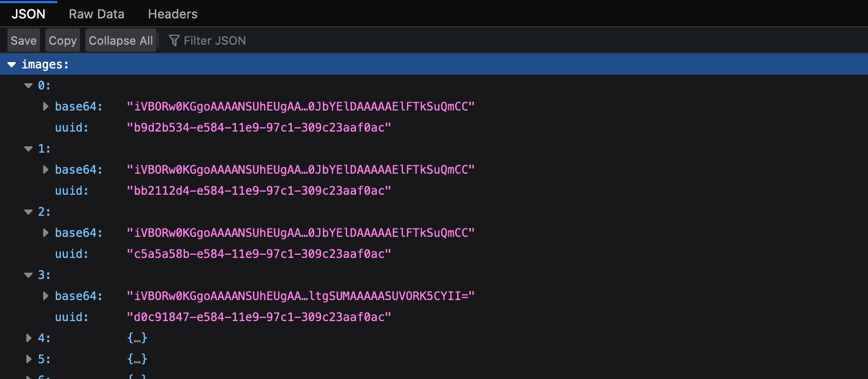Collapse array item 0

(28, 86)
